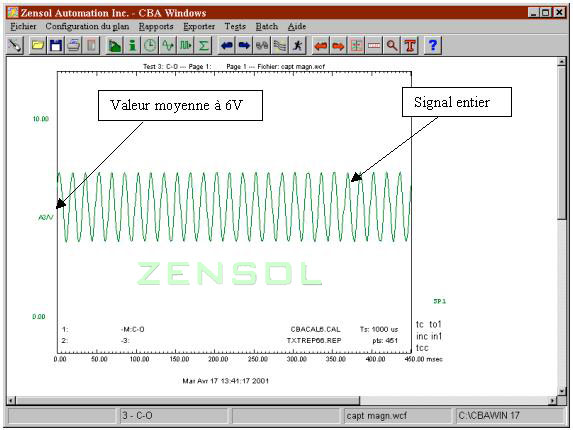Click the blue right arrow icon

point(244,46)
